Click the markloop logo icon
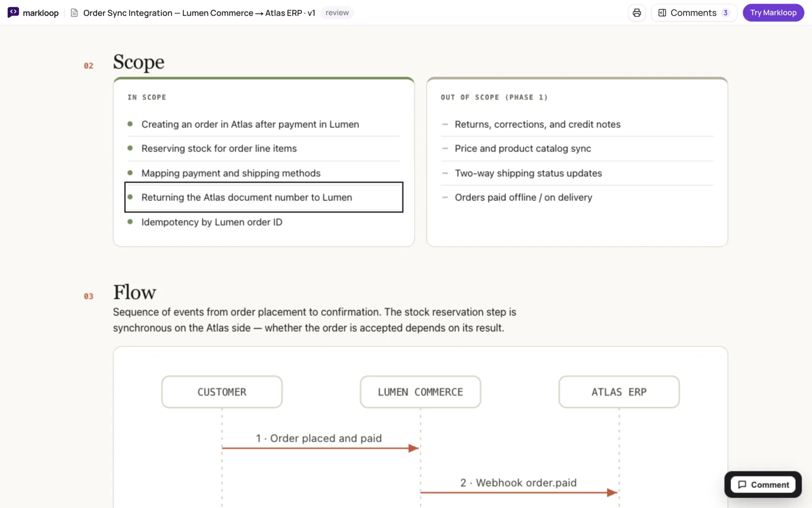Viewport: 812px width, 508px height. tap(13, 12)
